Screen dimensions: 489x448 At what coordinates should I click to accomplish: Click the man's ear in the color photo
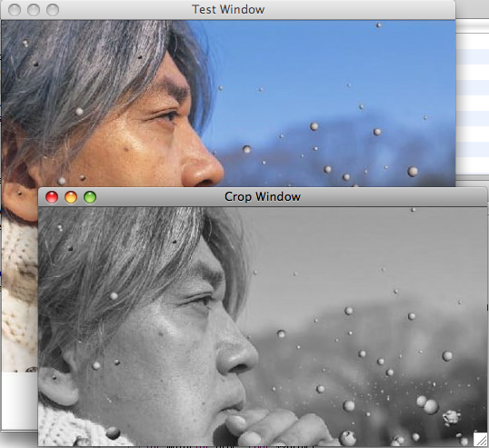(x=19, y=201)
